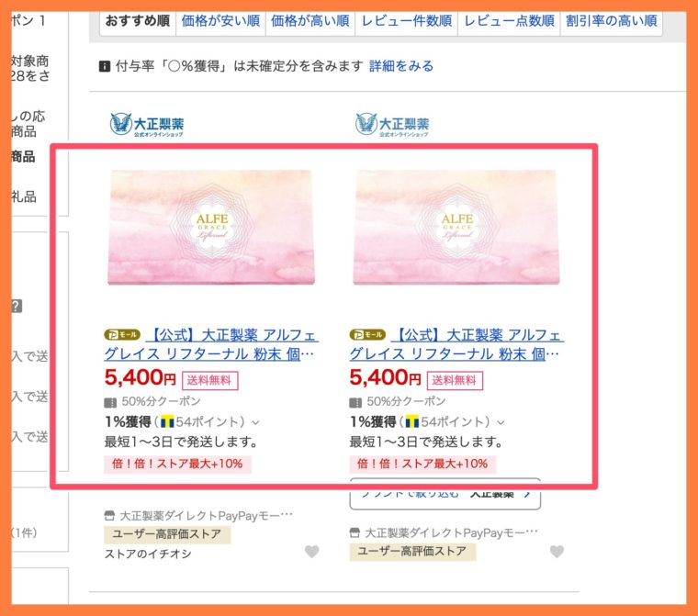Expand second product's 54ポイント details chevron
Image resolution: width=698 pixels, height=616 pixels.
click(501, 422)
